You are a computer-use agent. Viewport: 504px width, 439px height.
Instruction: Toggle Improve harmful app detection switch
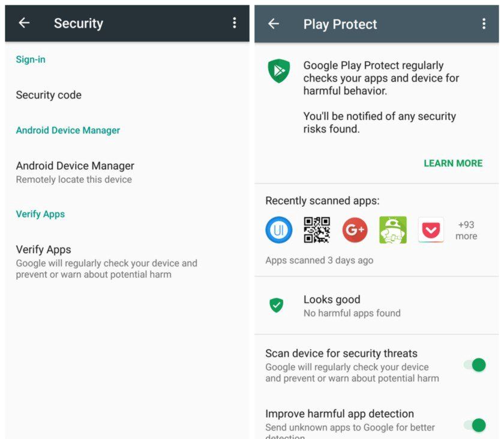coord(475,425)
